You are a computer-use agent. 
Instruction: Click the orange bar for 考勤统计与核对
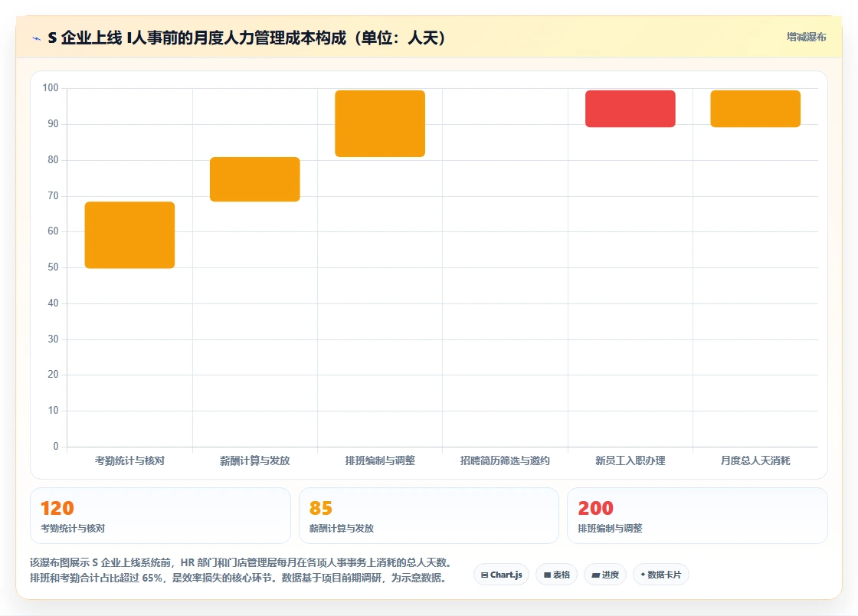click(x=129, y=234)
